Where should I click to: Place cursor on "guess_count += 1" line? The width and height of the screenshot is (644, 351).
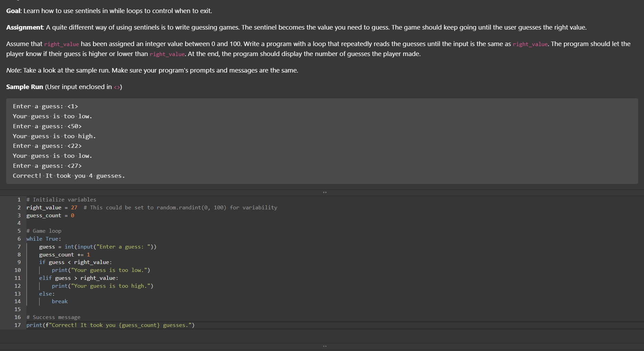[64, 255]
